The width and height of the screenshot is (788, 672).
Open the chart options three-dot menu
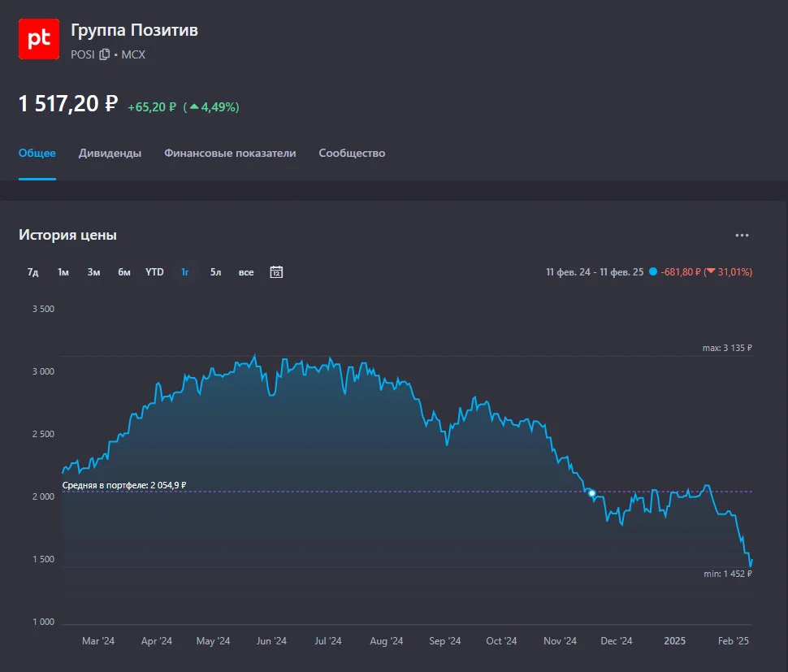[x=742, y=235]
